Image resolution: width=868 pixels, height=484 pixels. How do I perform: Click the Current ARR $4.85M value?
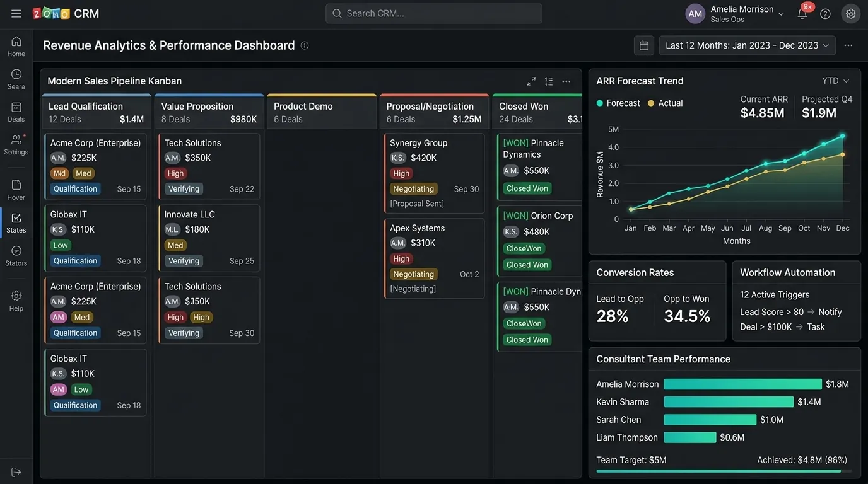762,113
